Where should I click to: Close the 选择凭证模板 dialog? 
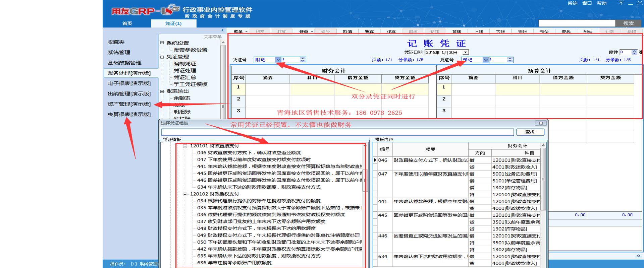coord(541,123)
